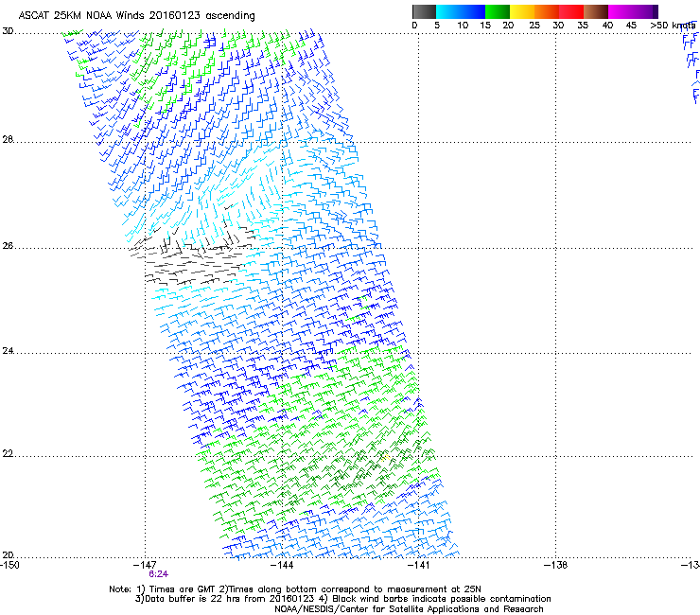Image resolution: width=700 pixels, height=615 pixels.
Task: Click the '5' label under the color bar
Action: 437,26
